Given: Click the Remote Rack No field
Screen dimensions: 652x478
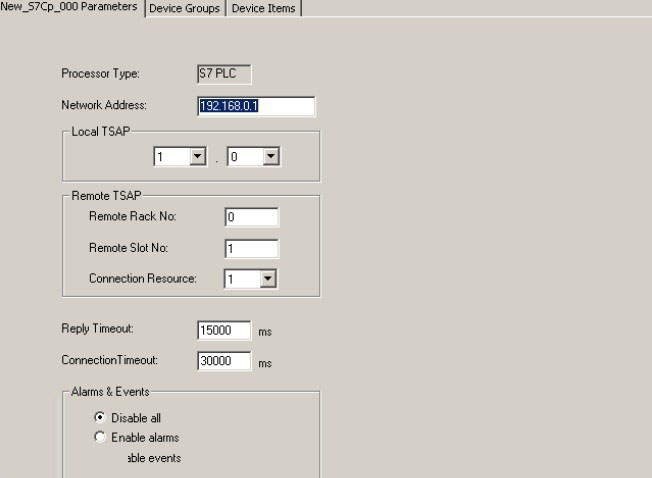Looking at the screenshot, I should click(x=252, y=217).
